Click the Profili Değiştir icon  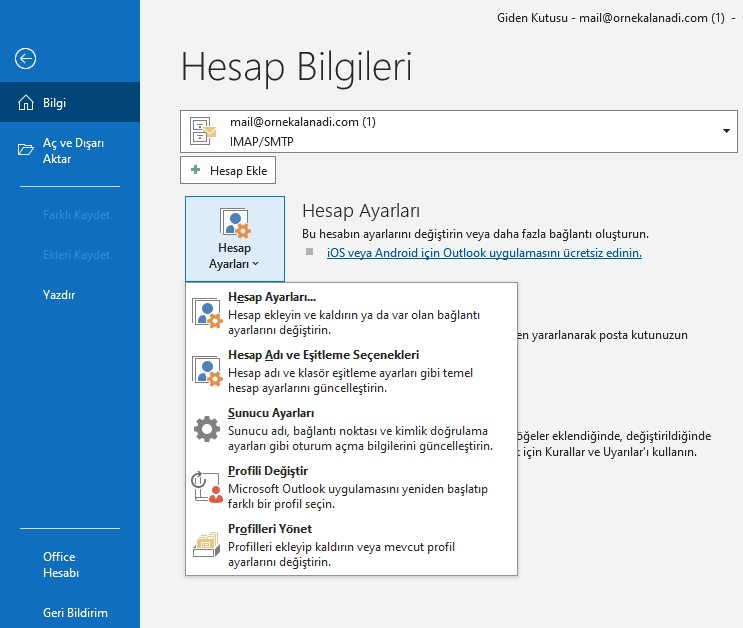(x=207, y=487)
